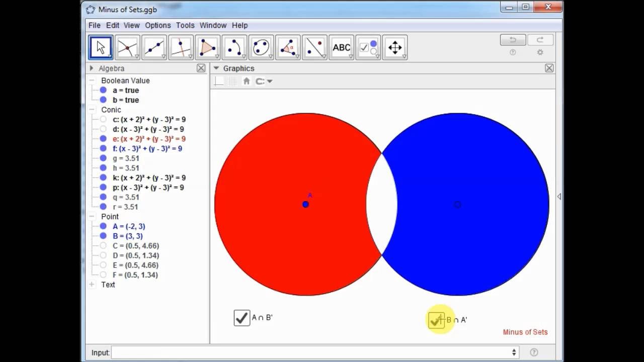Select row 'p: (x - 3)² + (y - 3)² = 9'
Image resolution: width=644 pixels, height=362 pixels.
pos(148,188)
